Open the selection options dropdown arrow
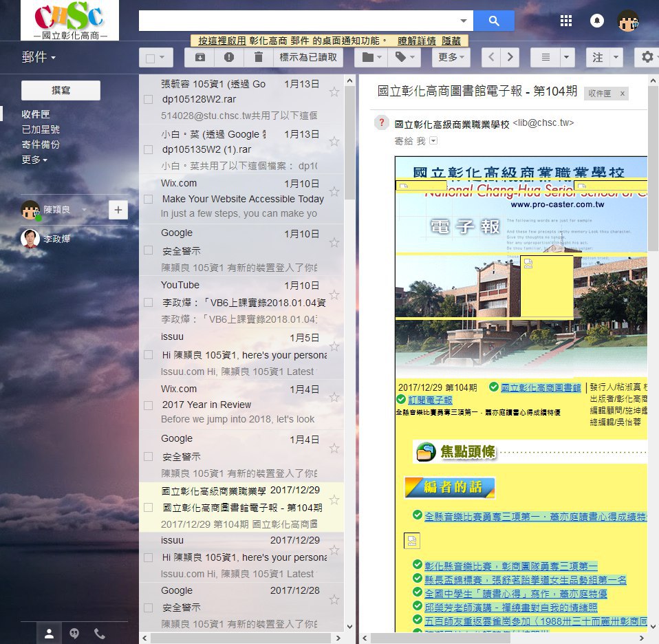Viewport: 659px width, 644px height. pyautogui.click(x=162, y=57)
